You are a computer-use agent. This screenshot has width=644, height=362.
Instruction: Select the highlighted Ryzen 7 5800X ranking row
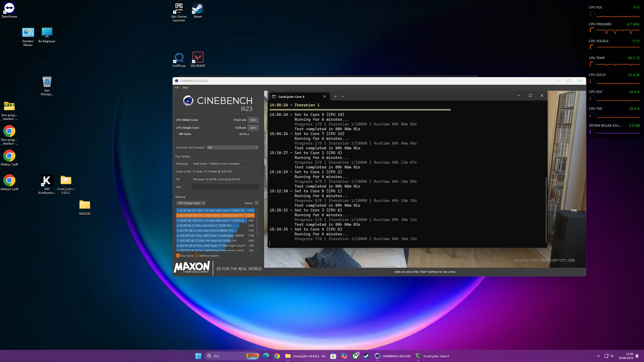[x=215, y=215]
